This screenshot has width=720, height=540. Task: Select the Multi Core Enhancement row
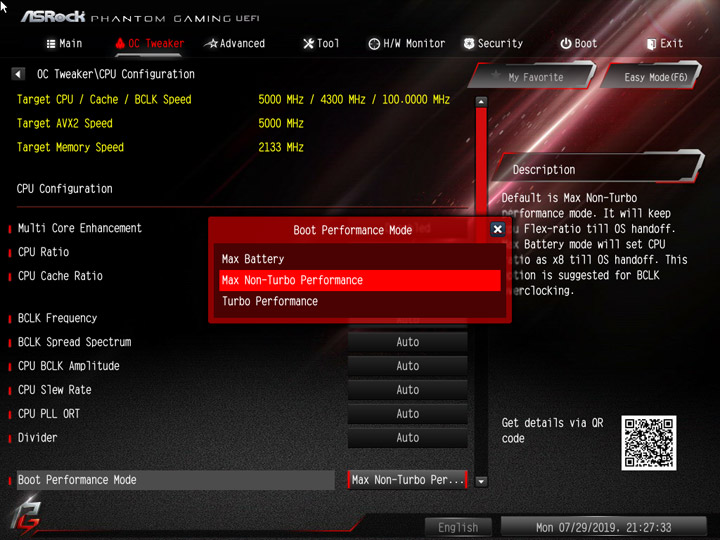(x=79, y=228)
